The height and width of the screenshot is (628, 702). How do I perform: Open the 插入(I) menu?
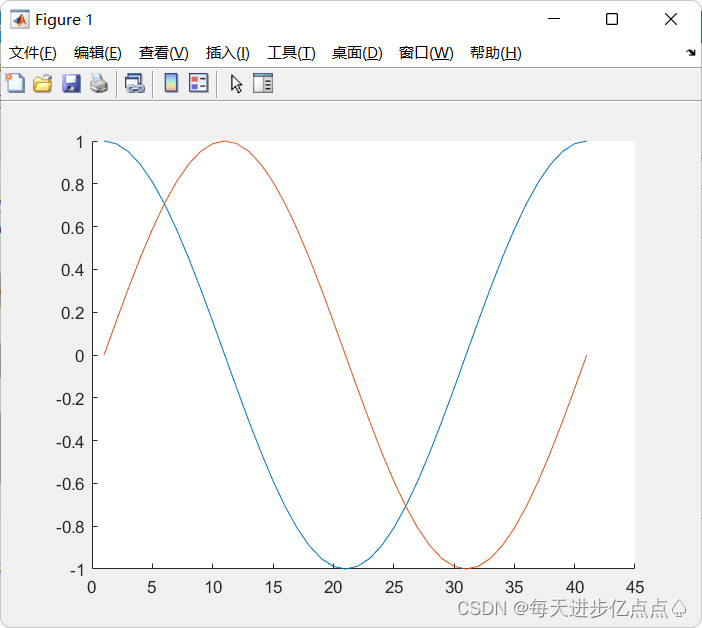[x=227, y=53]
